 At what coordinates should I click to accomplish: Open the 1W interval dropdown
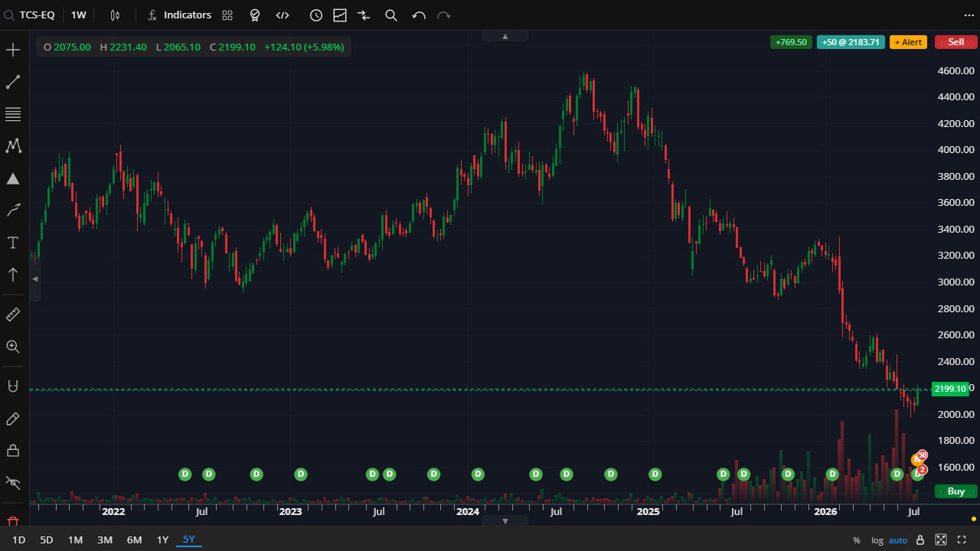point(79,15)
